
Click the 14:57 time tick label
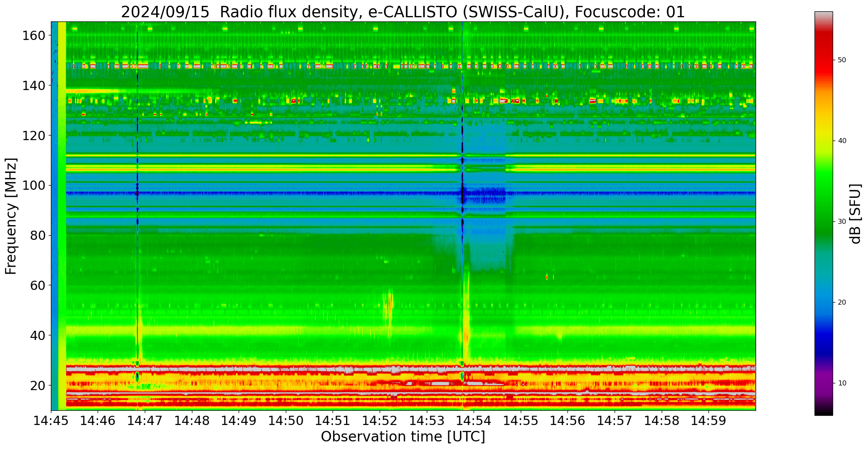coord(615,420)
